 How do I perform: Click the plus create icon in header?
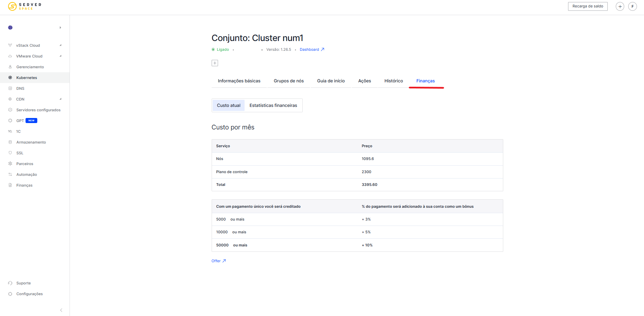pyautogui.click(x=620, y=6)
